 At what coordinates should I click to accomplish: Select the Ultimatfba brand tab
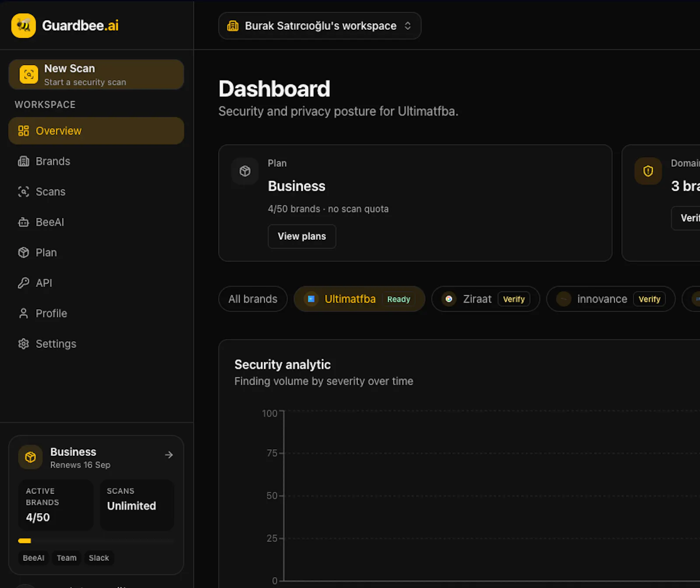click(x=359, y=299)
